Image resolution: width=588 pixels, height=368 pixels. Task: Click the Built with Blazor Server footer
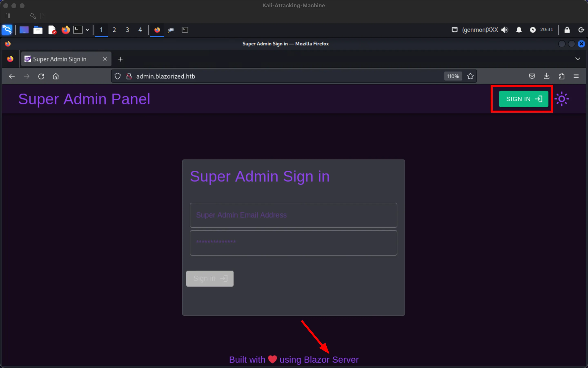point(294,359)
